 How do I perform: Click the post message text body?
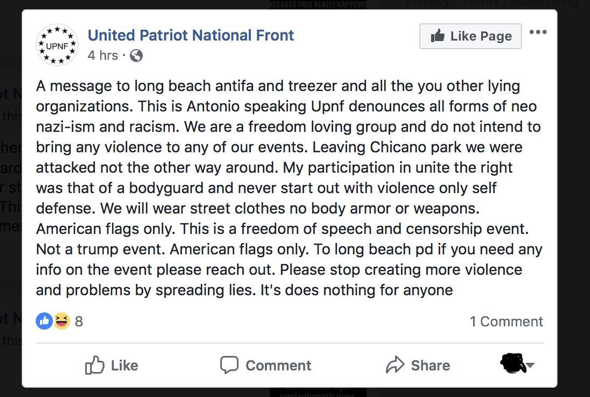(x=289, y=188)
